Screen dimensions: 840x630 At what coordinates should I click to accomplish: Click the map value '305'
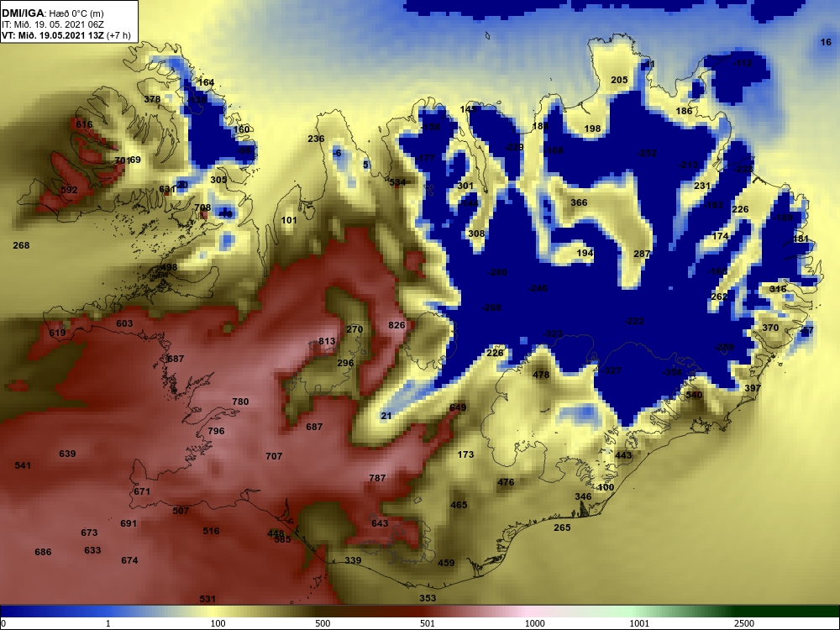(218, 180)
